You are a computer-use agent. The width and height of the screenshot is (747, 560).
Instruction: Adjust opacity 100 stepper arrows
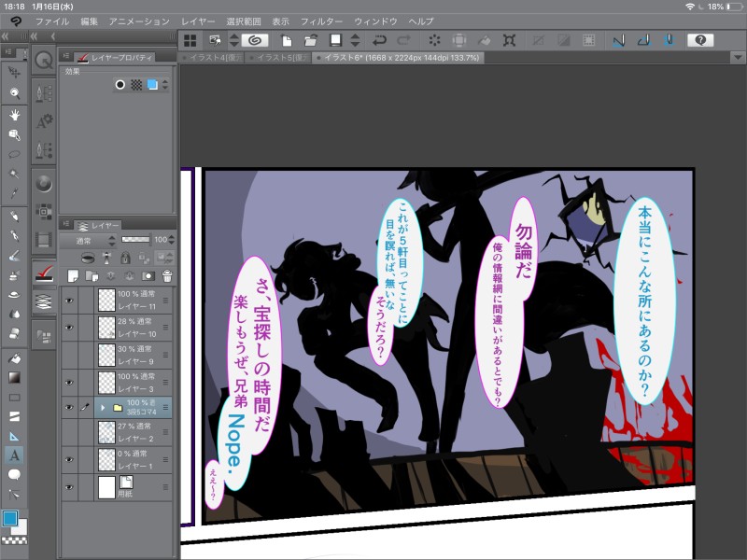pos(172,240)
